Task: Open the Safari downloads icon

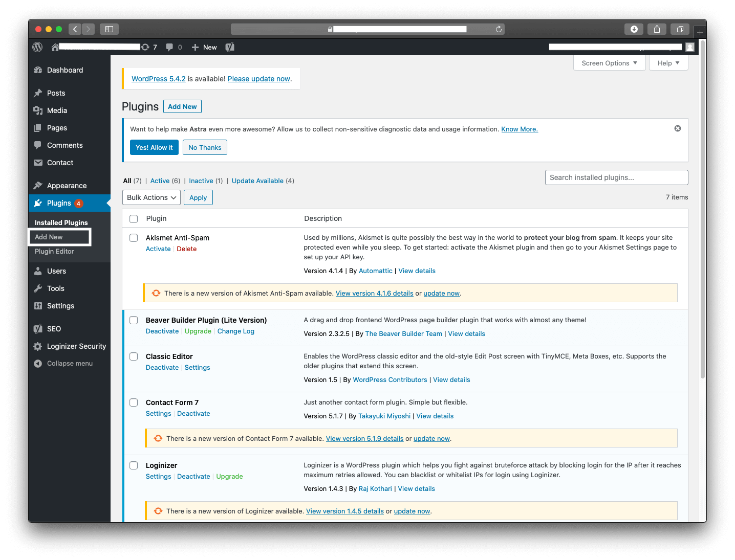Action: (x=634, y=29)
